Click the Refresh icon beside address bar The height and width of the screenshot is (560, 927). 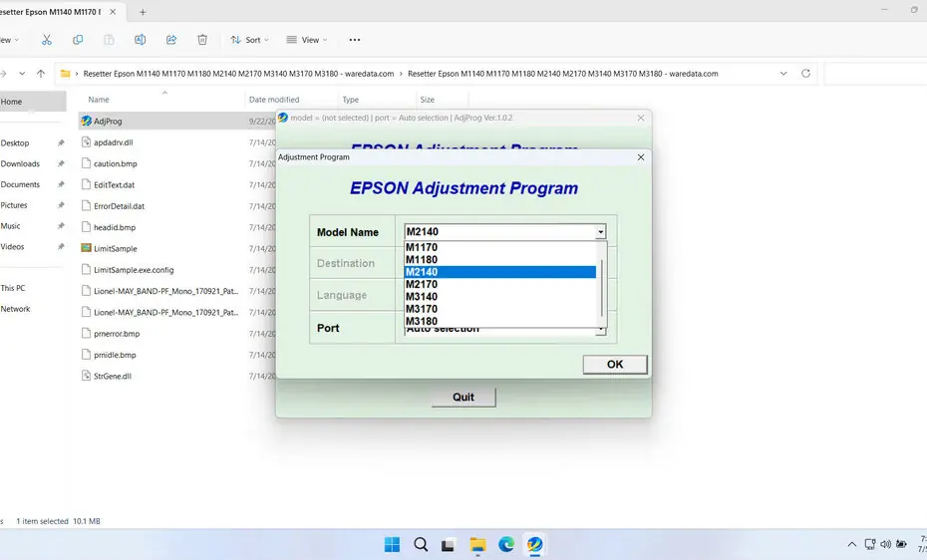pos(805,74)
